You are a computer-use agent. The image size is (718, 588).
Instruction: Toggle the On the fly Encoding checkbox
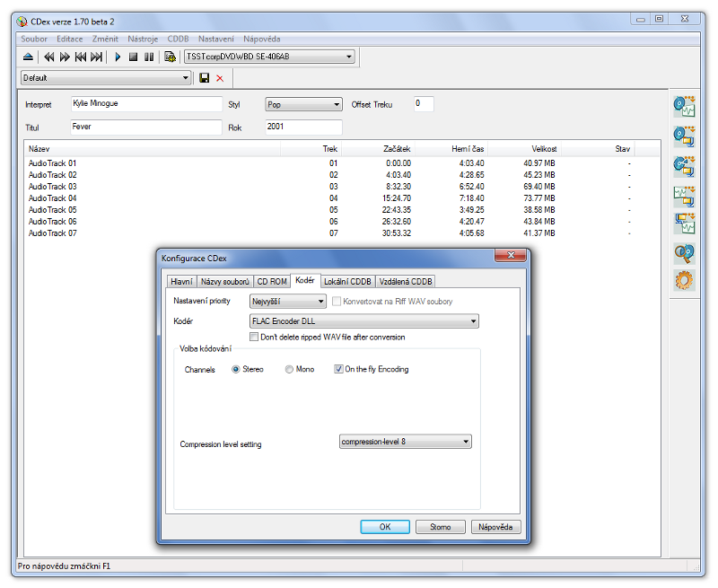click(x=338, y=369)
